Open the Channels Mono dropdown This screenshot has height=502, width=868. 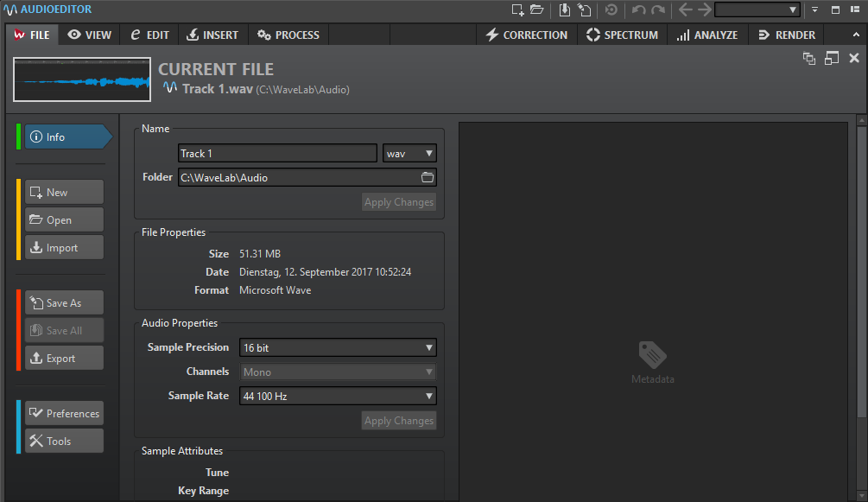tap(338, 372)
